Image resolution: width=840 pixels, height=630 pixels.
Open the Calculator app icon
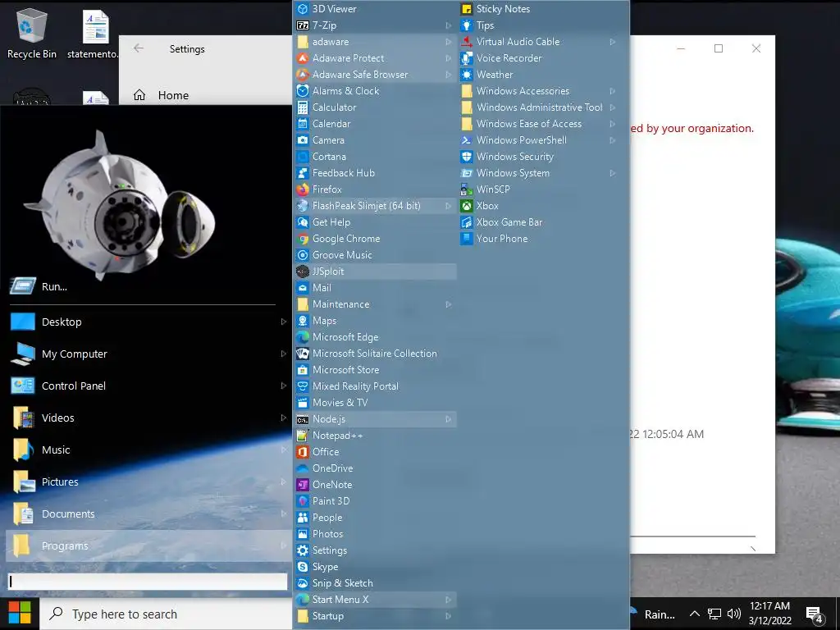[303, 107]
